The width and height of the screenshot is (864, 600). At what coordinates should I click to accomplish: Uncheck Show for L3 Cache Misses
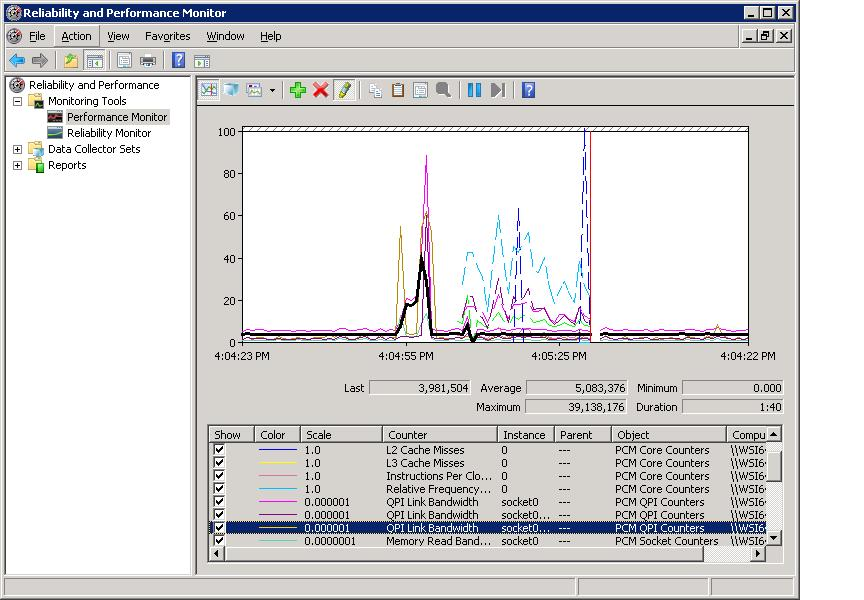pos(219,463)
